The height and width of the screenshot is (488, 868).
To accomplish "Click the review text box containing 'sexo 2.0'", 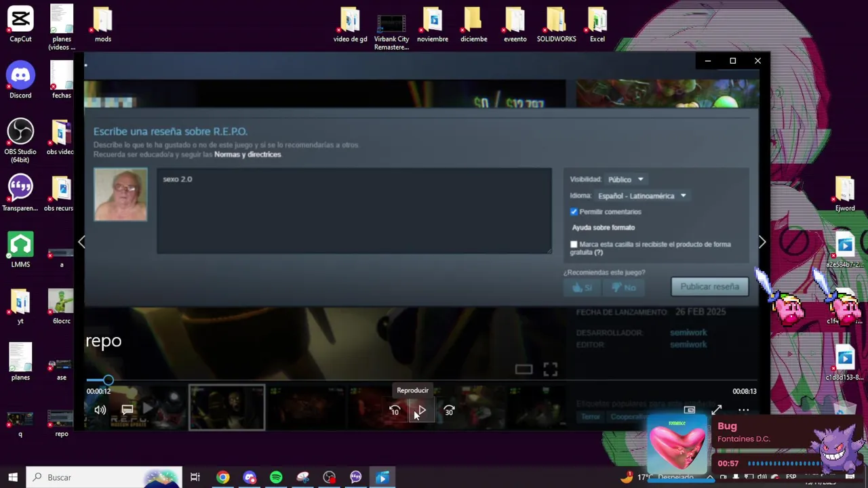I will pyautogui.click(x=354, y=211).
